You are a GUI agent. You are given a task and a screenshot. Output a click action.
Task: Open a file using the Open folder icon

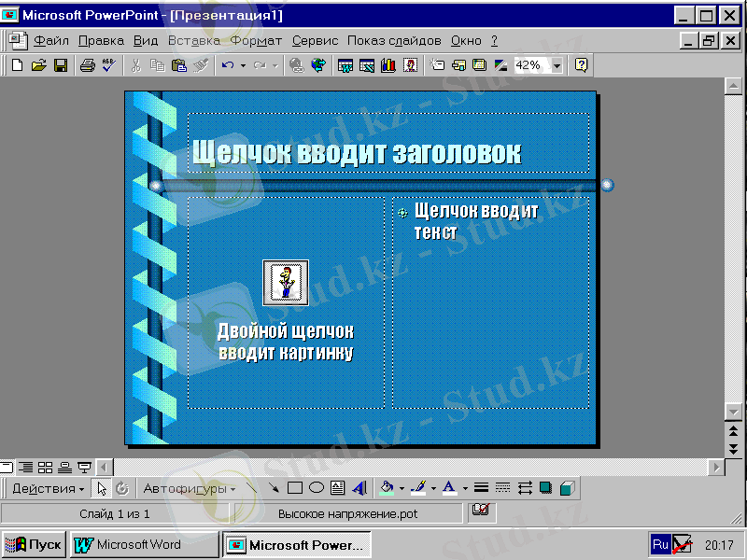point(39,65)
